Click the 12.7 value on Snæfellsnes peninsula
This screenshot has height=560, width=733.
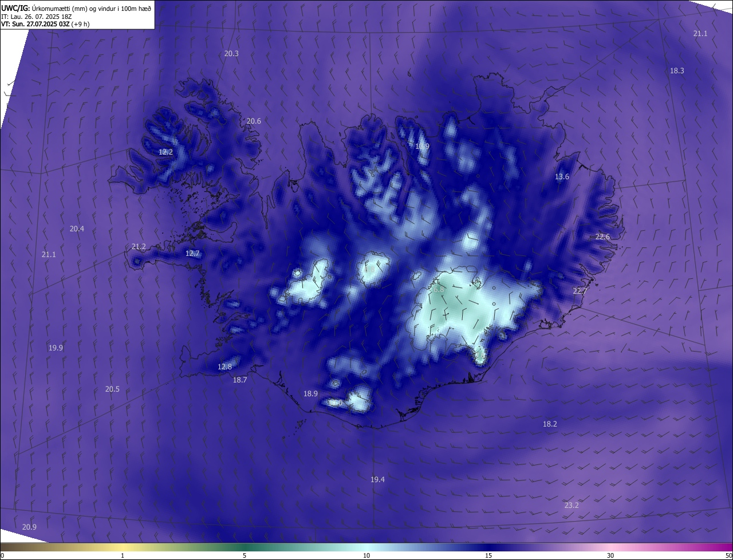192,253
